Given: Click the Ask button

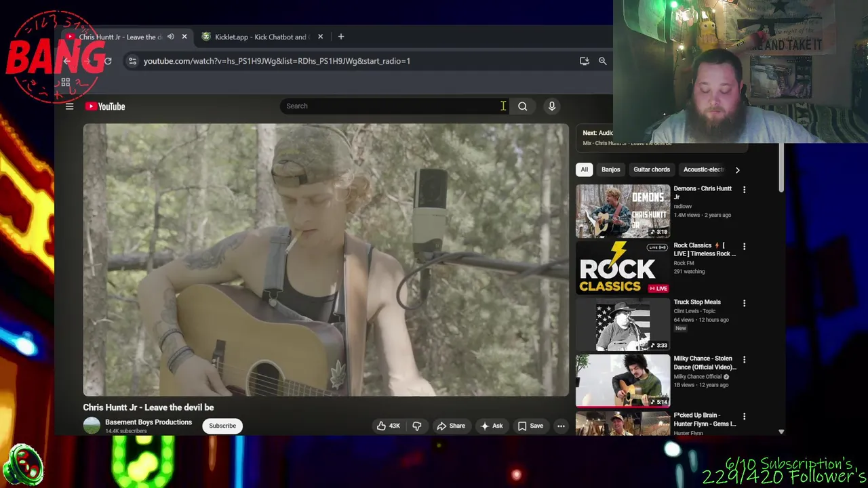Looking at the screenshot, I should (492, 426).
